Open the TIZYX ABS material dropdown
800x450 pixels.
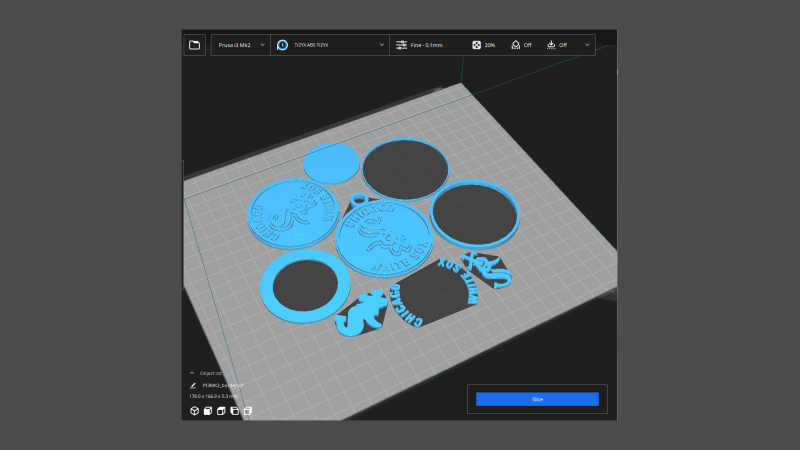[330, 45]
